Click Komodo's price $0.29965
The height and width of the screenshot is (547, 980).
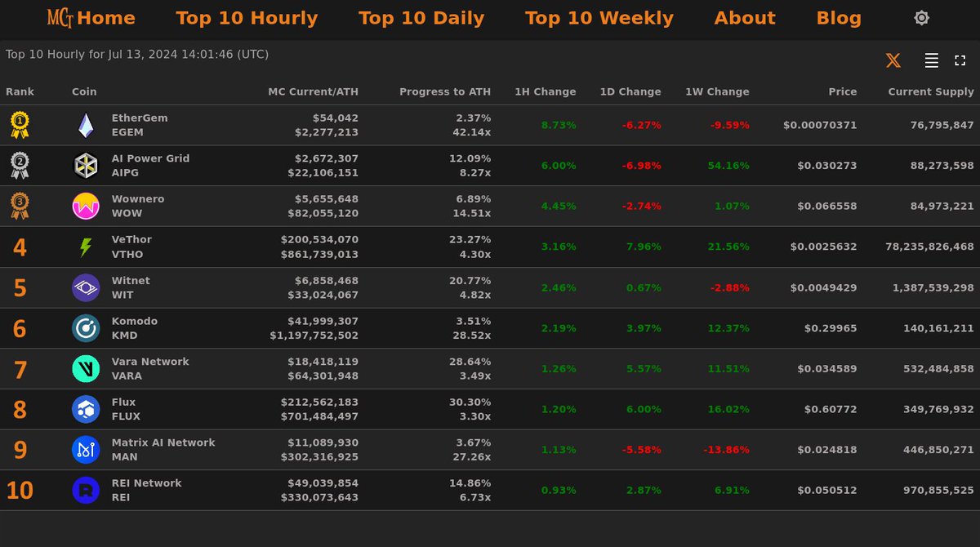831,328
